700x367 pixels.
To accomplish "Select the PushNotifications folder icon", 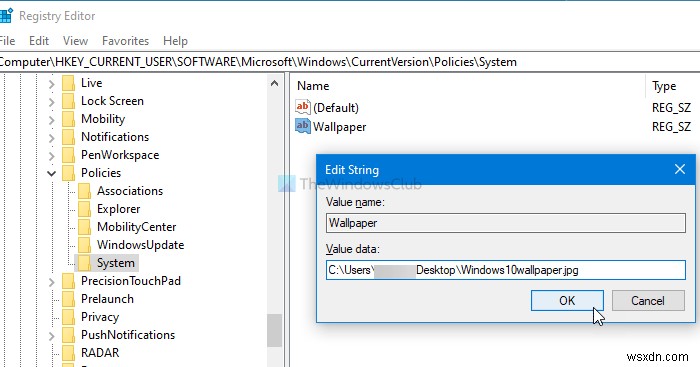I will [x=68, y=335].
